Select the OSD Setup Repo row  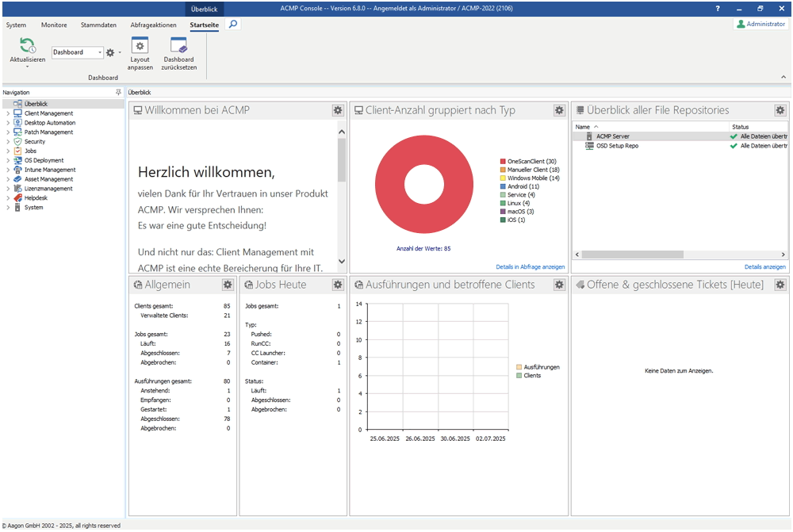point(680,146)
